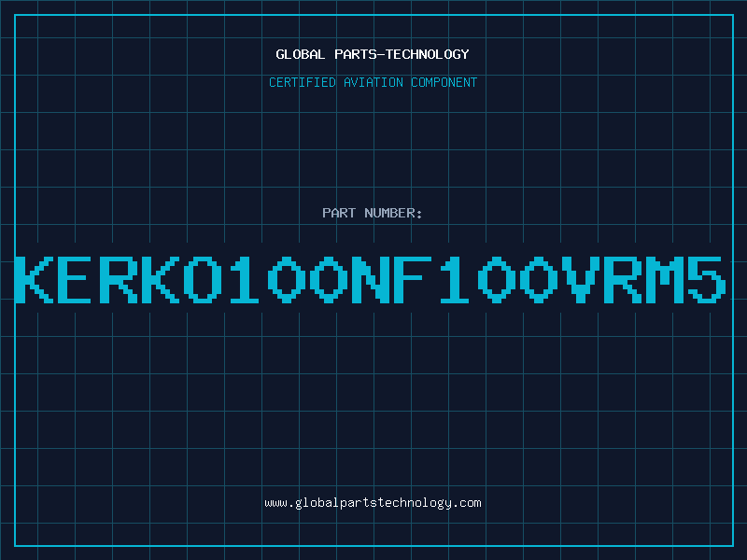747x560 pixels.
Task: Click the trailing digit 5 of part number
Action: (707, 279)
